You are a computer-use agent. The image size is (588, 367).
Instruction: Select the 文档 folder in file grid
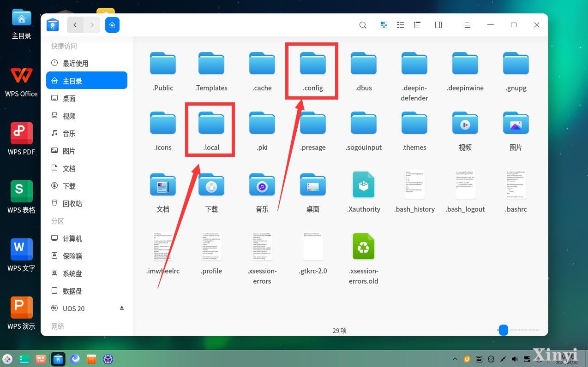(163, 185)
